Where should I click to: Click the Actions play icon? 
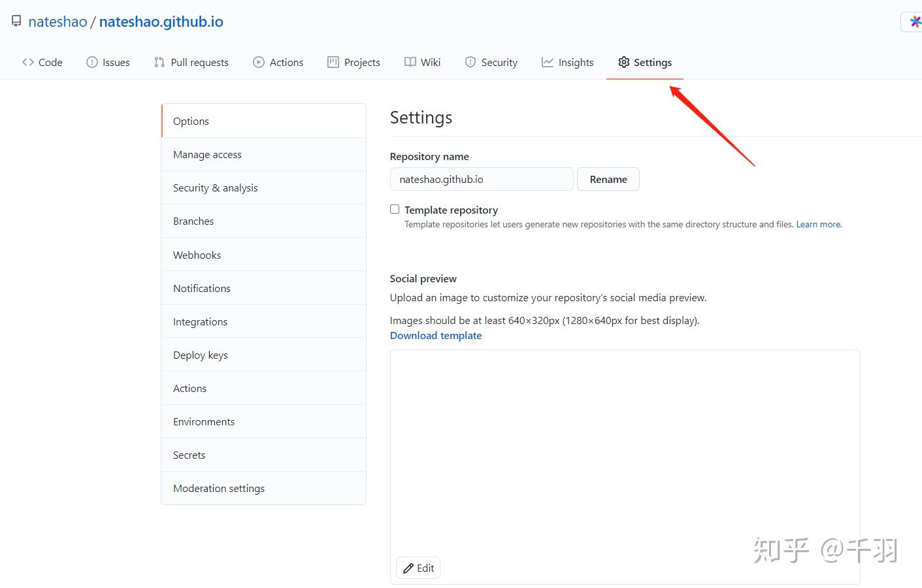tap(259, 62)
